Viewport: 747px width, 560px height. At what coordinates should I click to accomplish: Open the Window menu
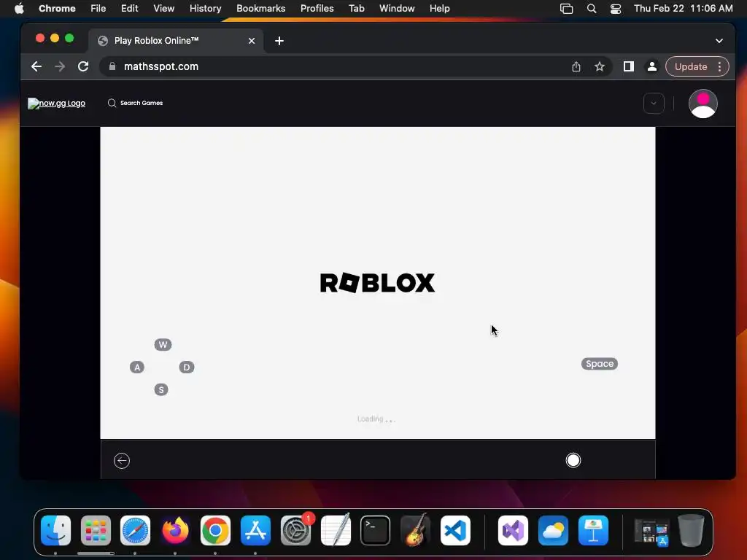pyautogui.click(x=397, y=9)
